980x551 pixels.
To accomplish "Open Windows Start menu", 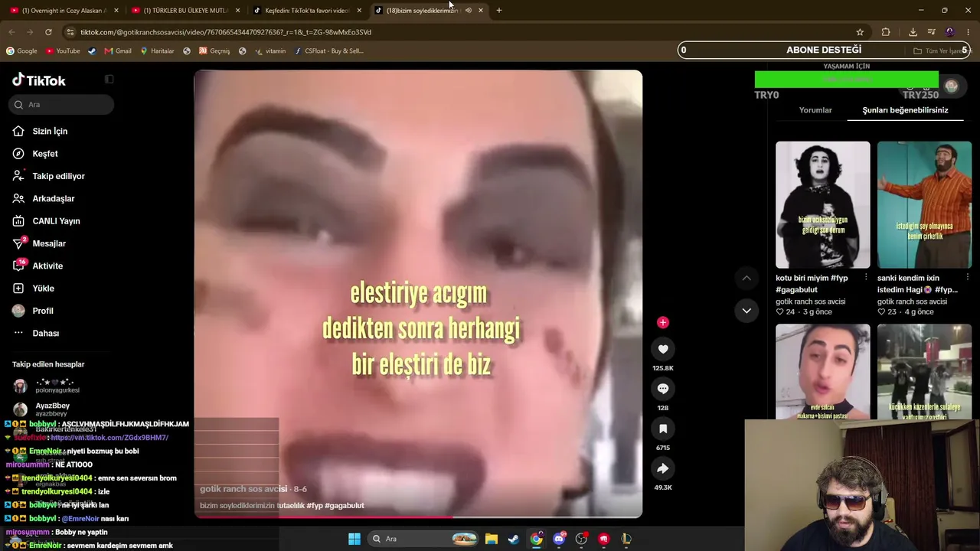I will coord(354,539).
